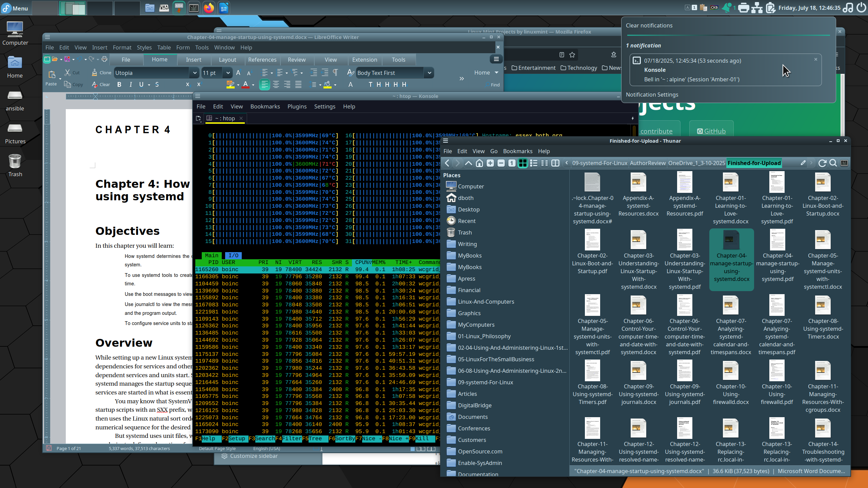Screen dimensions: 868x488
Task: Click Thunar's Zoom In plus icon
Action: click(490, 163)
